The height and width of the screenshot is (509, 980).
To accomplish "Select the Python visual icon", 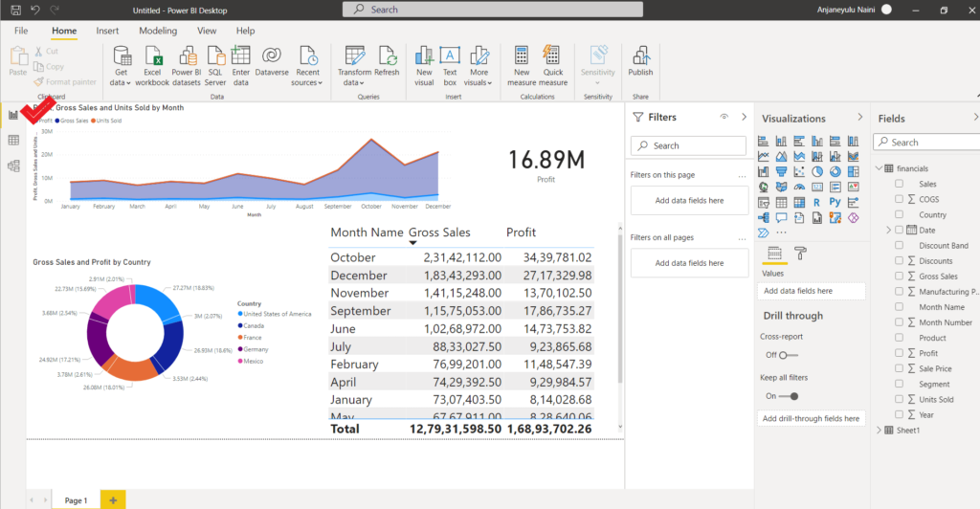I will pos(835,202).
